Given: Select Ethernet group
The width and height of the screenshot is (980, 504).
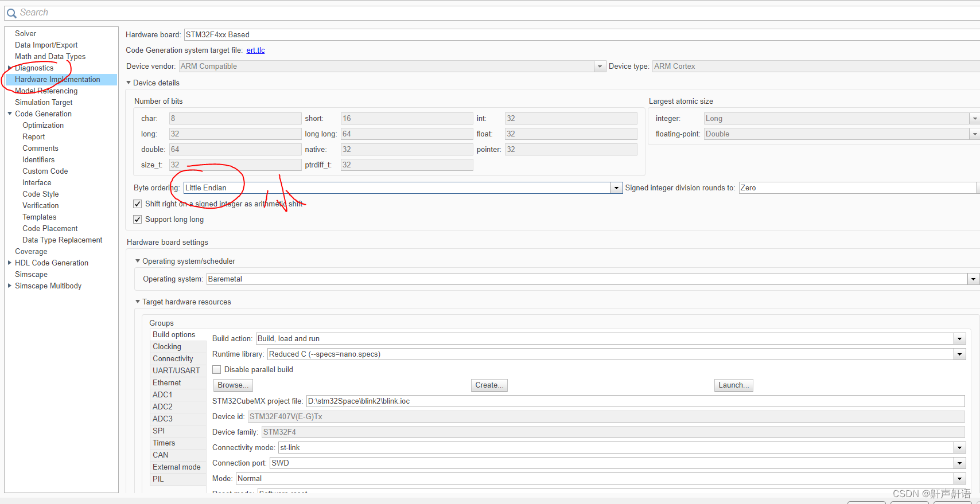Looking at the screenshot, I should pos(178,383).
